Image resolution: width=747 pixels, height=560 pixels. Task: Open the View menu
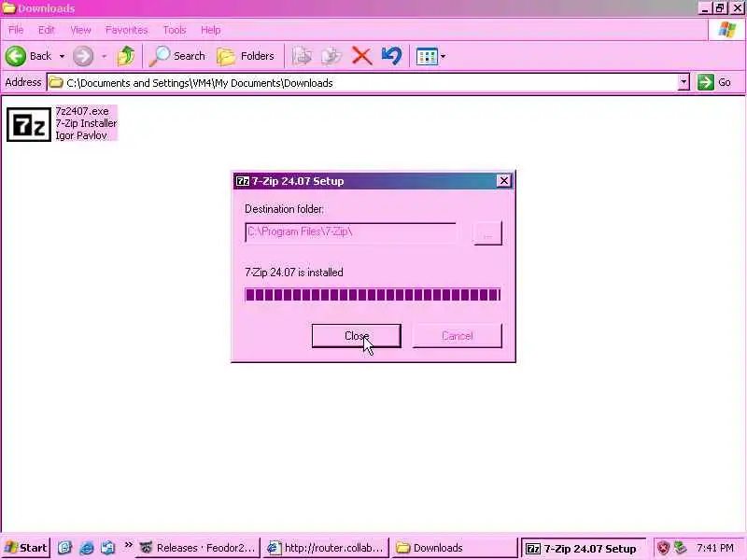[x=80, y=30]
